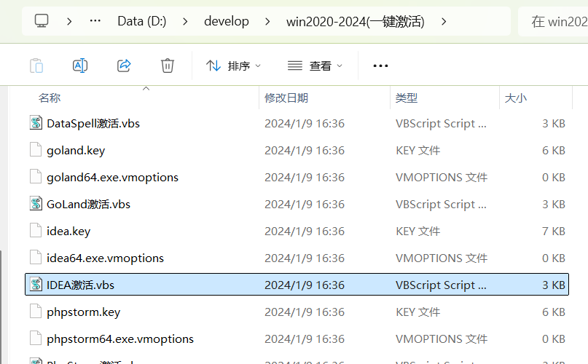
Task: Click the Paste toolbar icon
Action: pyautogui.click(x=36, y=66)
